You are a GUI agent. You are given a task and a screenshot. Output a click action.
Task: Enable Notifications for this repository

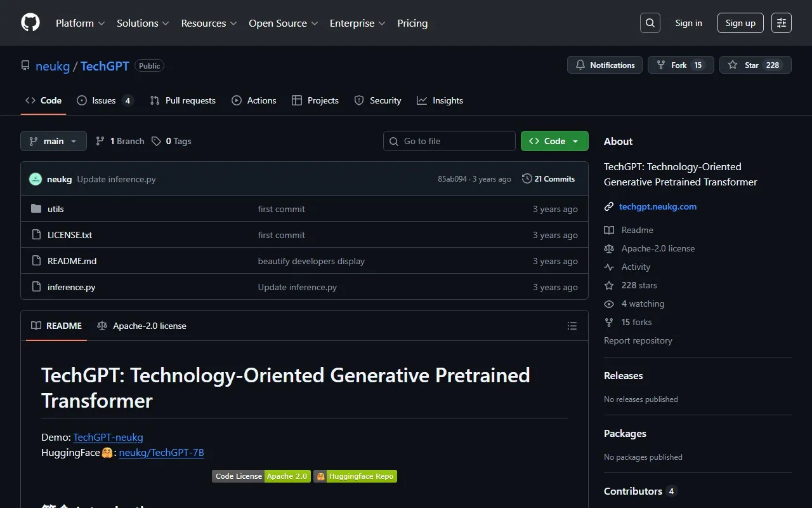(x=605, y=65)
